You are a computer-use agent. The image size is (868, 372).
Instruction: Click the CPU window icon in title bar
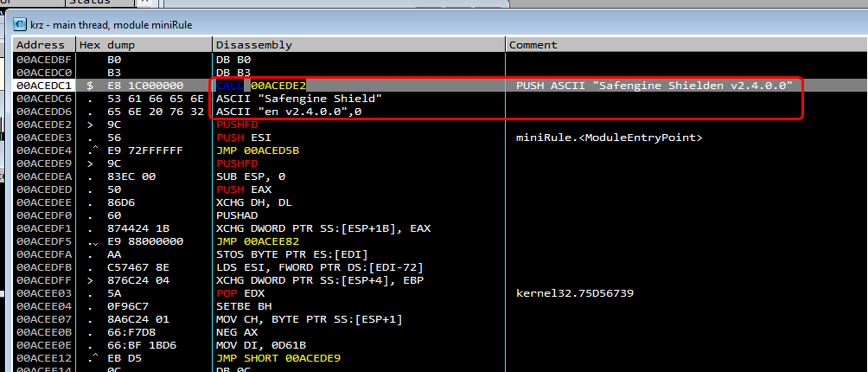pyautogui.click(x=20, y=25)
